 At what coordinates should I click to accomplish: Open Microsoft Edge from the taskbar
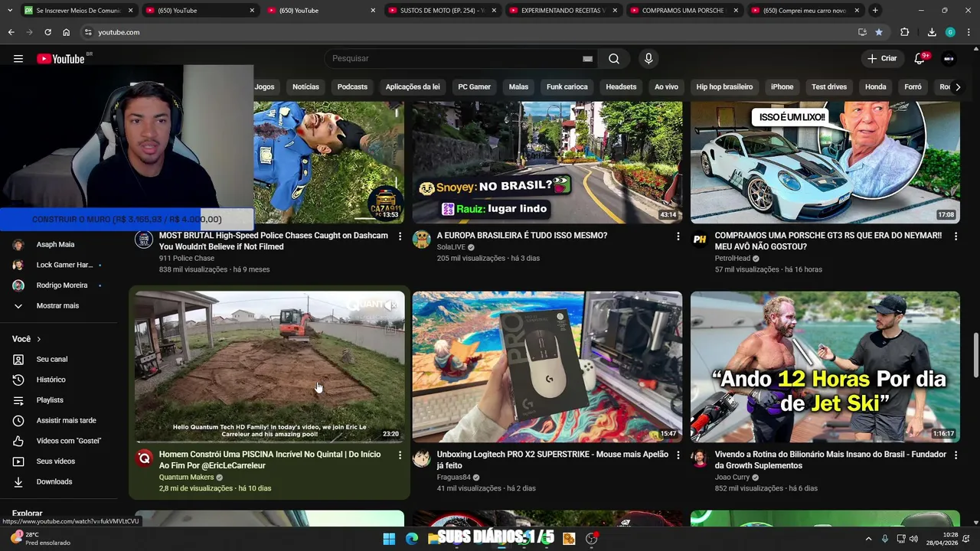tap(412, 539)
